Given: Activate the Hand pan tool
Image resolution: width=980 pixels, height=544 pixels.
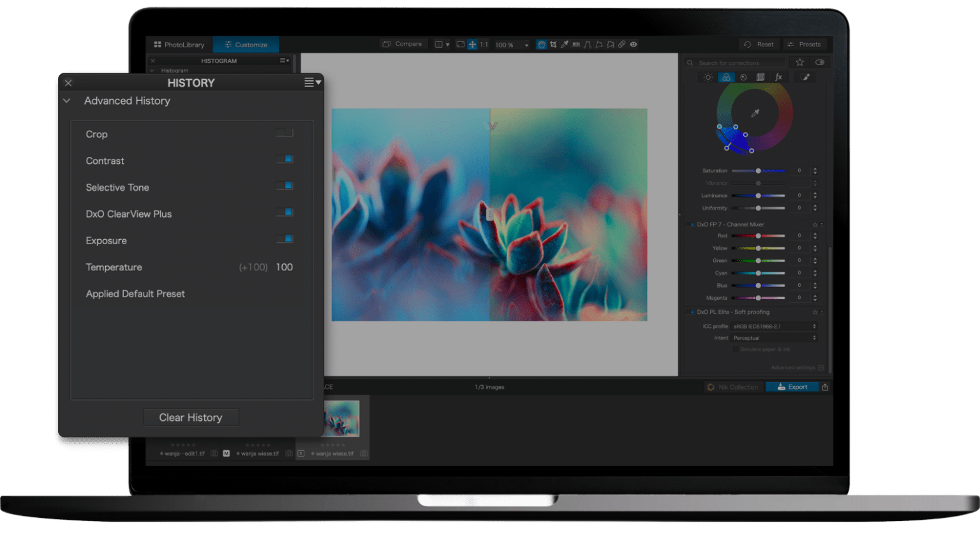Looking at the screenshot, I should (542, 44).
